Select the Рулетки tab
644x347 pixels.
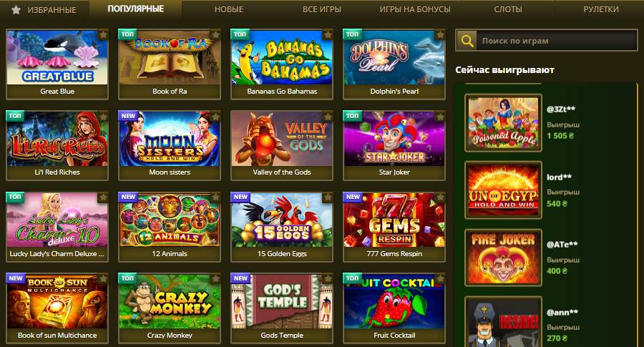[x=601, y=9]
